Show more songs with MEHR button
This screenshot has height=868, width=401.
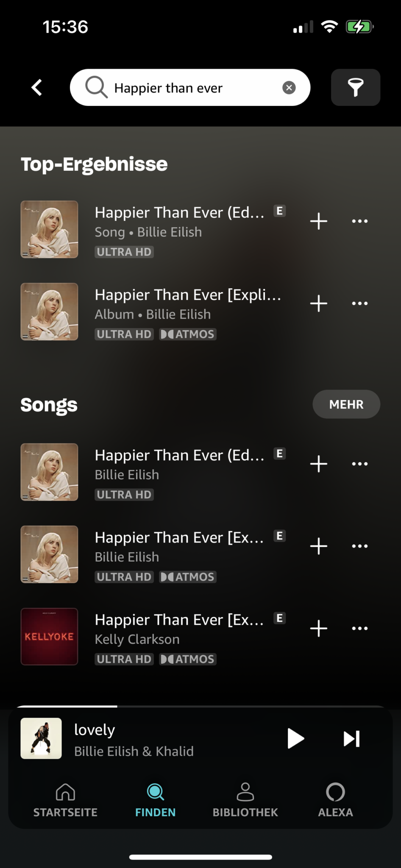pos(346,404)
